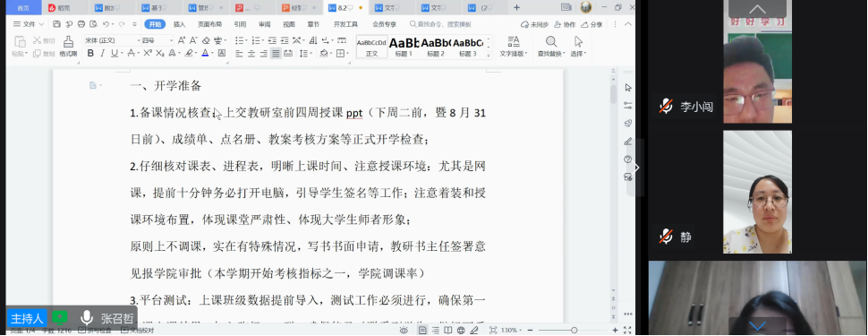Click the Decrease Indent icon
Screen dimensions: 868x336
click(x=272, y=40)
